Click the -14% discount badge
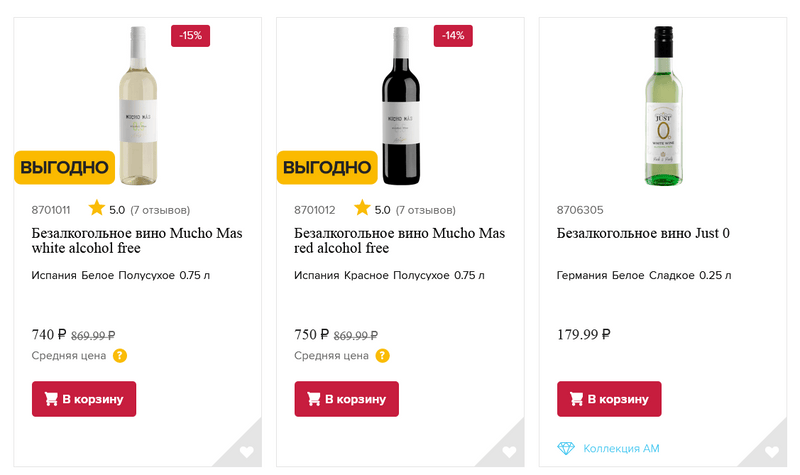 coord(453,35)
